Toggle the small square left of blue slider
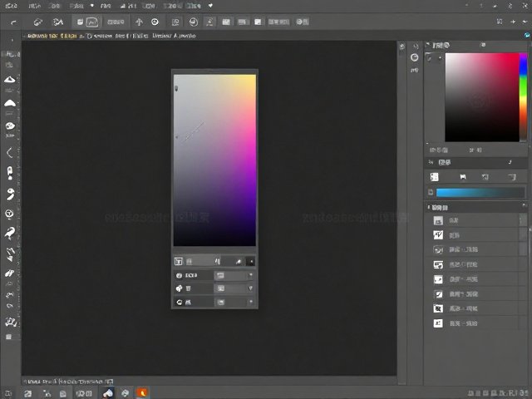Viewport: 532px width, 399px height. 431,192
